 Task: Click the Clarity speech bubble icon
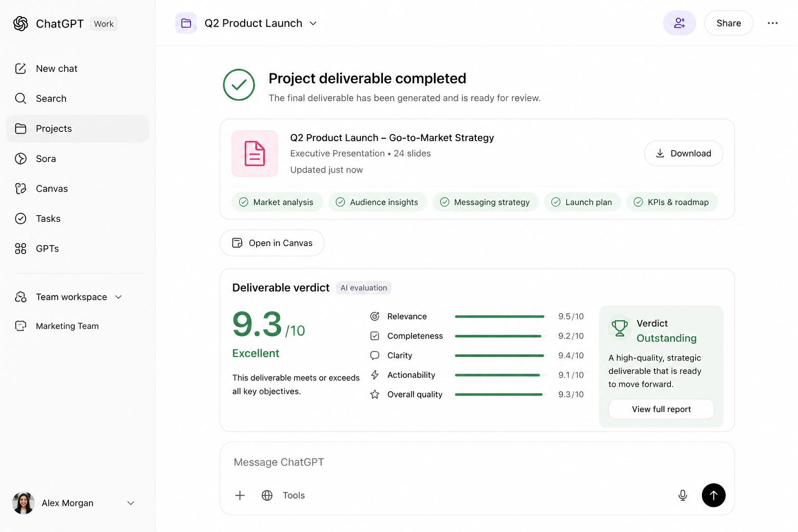[x=375, y=355]
